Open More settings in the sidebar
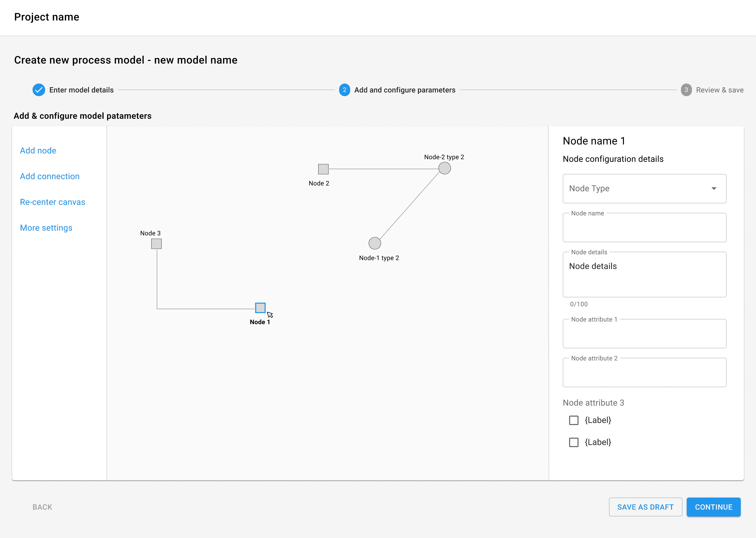This screenshot has width=756, height=538. 46,227
